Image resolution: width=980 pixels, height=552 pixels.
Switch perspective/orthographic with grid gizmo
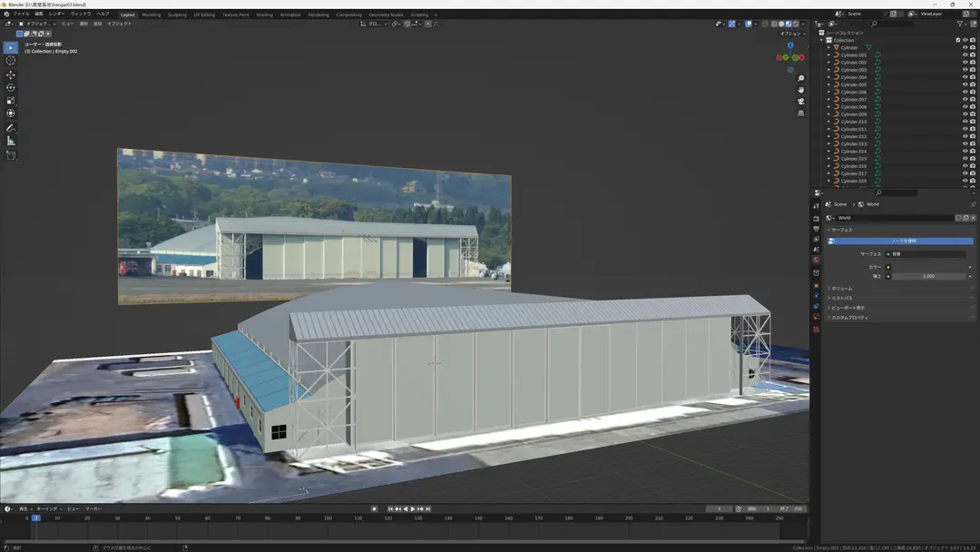(x=800, y=113)
